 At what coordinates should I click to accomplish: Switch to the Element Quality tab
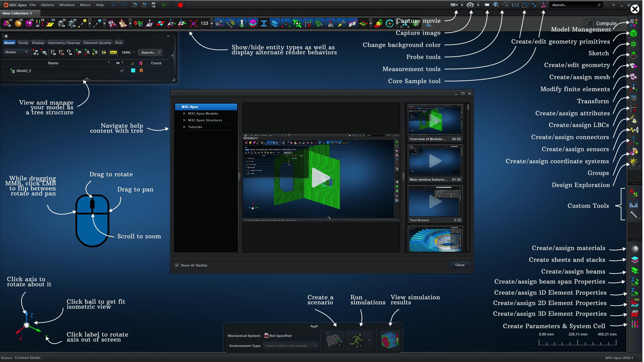tap(97, 43)
